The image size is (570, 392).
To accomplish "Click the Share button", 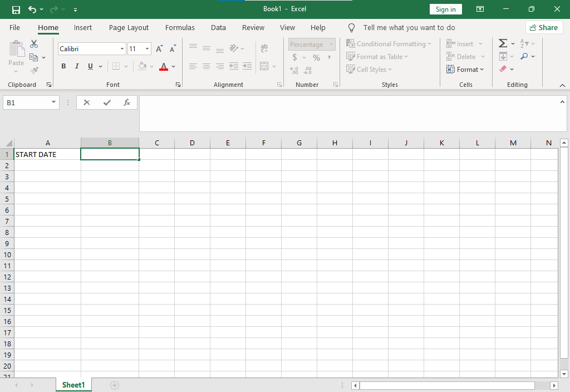I will (544, 27).
